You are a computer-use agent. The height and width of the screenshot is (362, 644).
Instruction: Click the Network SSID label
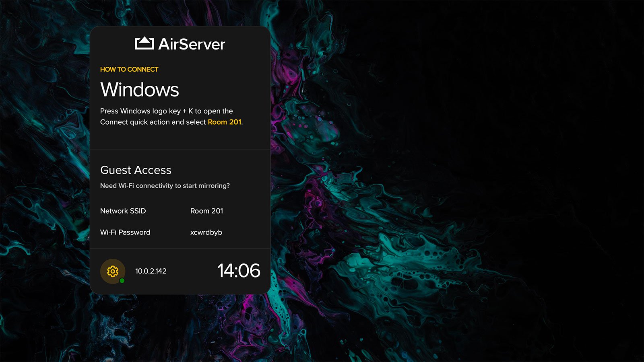pyautogui.click(x=123, y=211)
